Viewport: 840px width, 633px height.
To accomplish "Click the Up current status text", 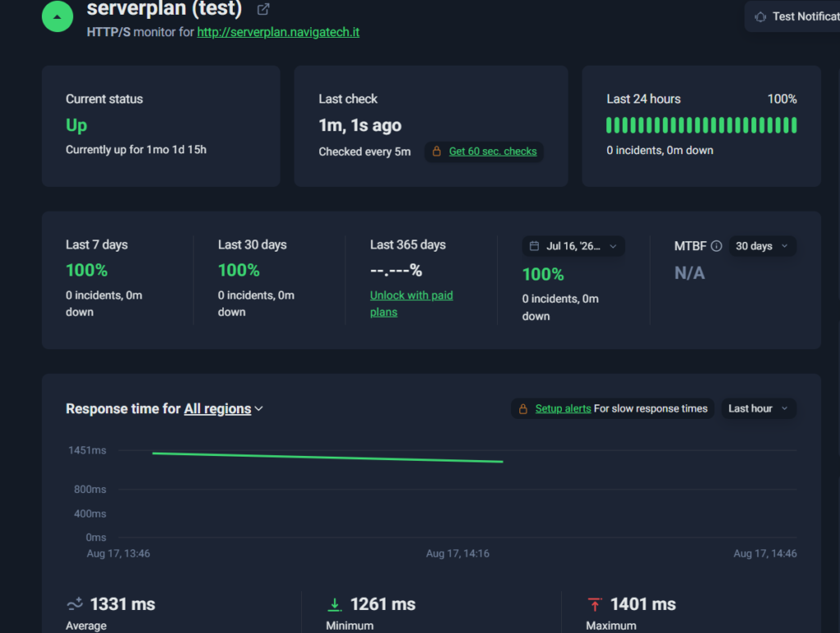I will [x=76, y=125].
